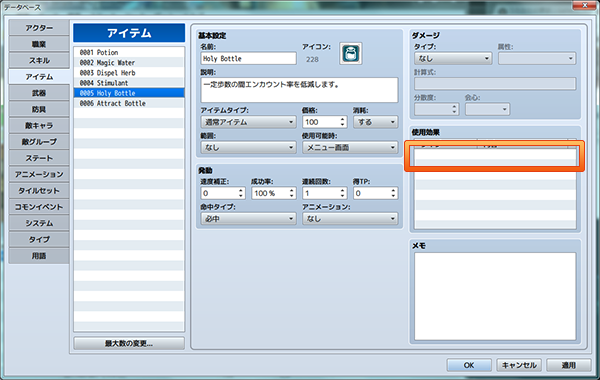Image resolution: width=600 pixels, height=380 pixels.
Task: Go to the 防具 tab
Action: click(39, 109)
